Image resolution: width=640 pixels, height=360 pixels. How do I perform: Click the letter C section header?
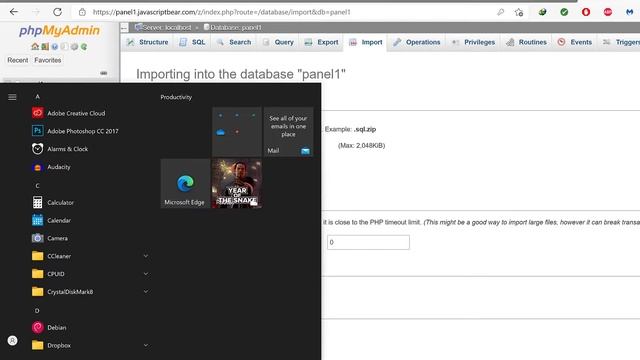pyautogui.click(x=37, y=186)
